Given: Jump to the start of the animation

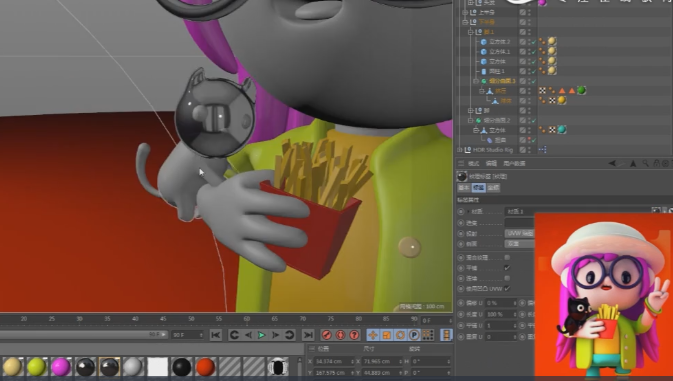Looking at the screenshot, I should 215,335.
